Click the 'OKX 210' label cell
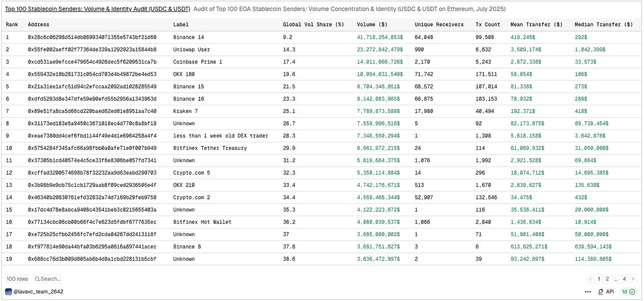 coord(184,185)
